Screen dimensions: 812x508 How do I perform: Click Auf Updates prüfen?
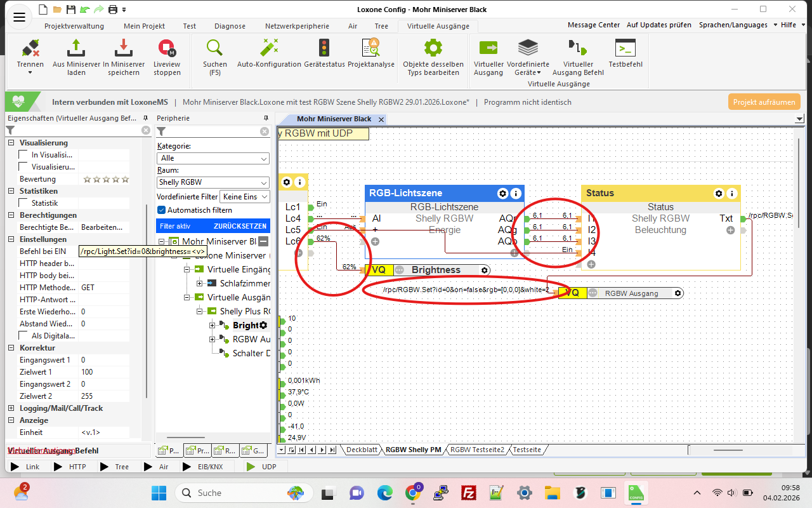point(659,25)
